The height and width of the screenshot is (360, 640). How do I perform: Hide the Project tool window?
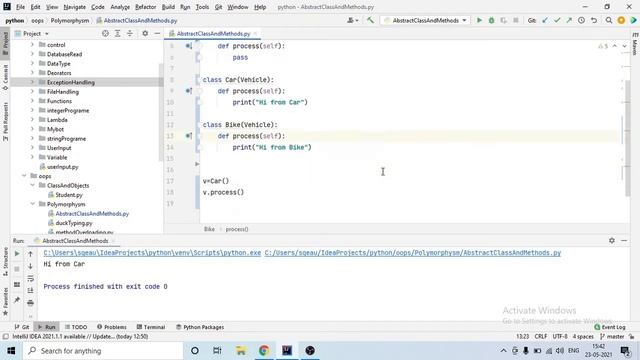point(157,33)
